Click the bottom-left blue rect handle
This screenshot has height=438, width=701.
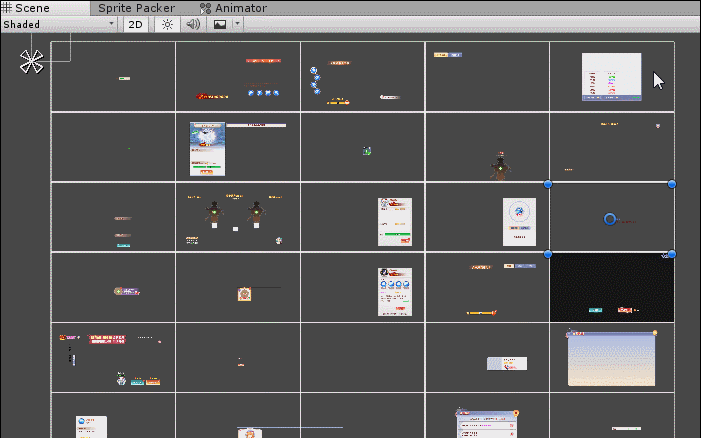pos(548,254)
